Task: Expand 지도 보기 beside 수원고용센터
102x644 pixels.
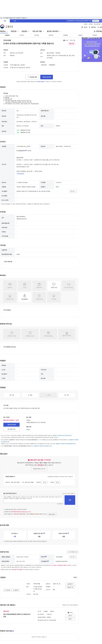Action: point(73,557)
